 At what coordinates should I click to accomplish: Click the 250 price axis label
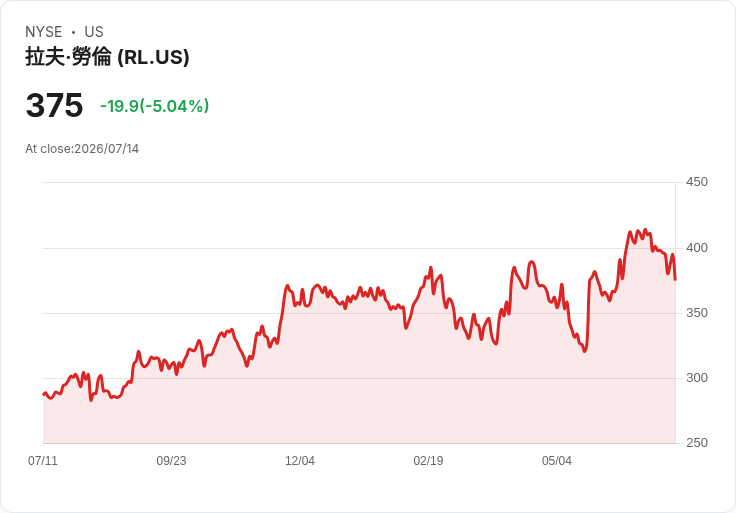click(697, 443)
